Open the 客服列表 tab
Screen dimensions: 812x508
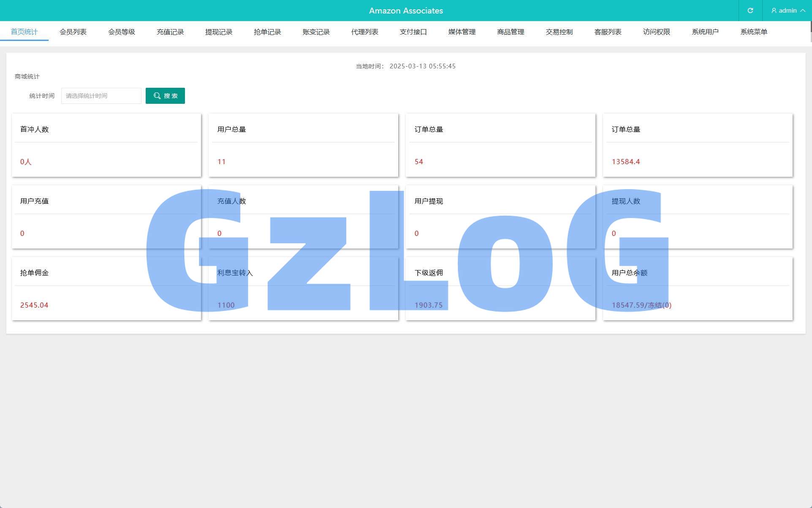click(608, 32)
